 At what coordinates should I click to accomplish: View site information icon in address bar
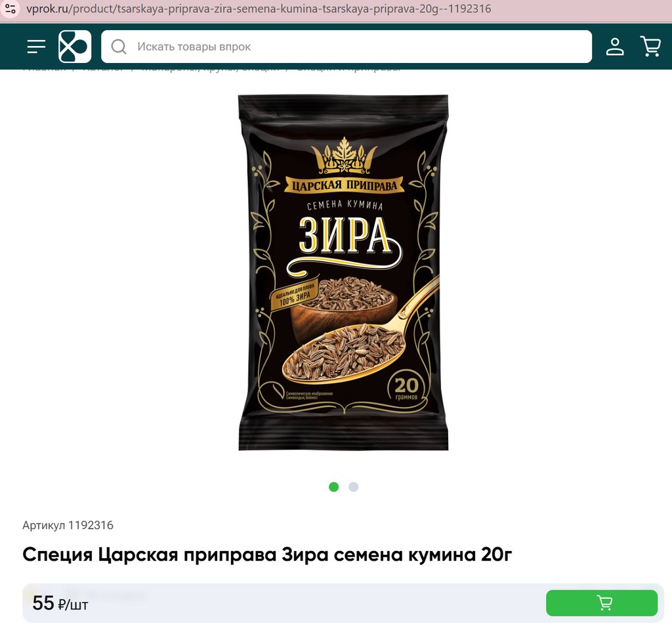10,9
